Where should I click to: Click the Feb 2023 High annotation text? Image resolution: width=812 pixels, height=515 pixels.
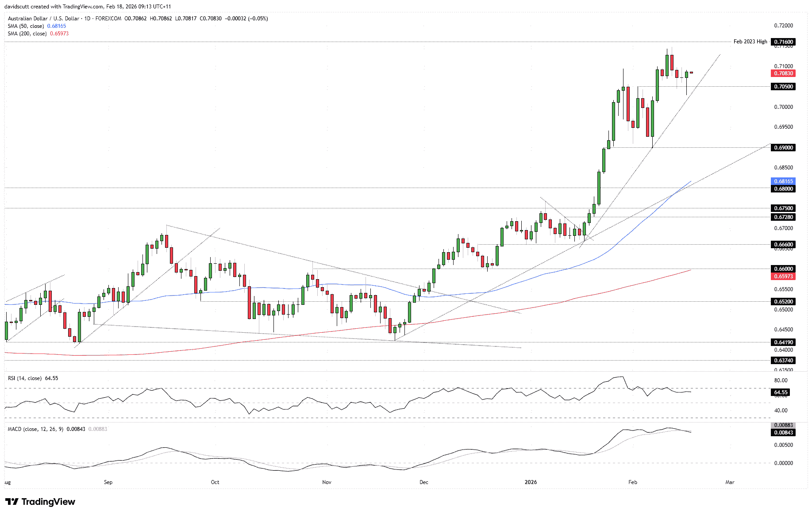(750, 42)
